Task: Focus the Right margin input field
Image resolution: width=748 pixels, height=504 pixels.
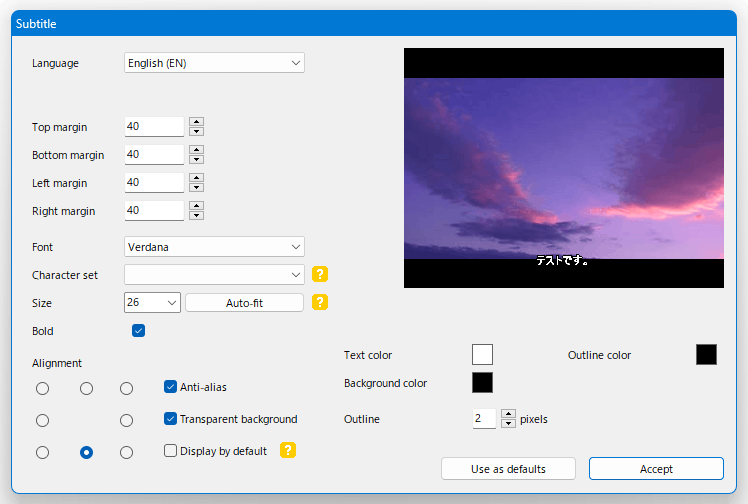Action: tap(154, 211)
